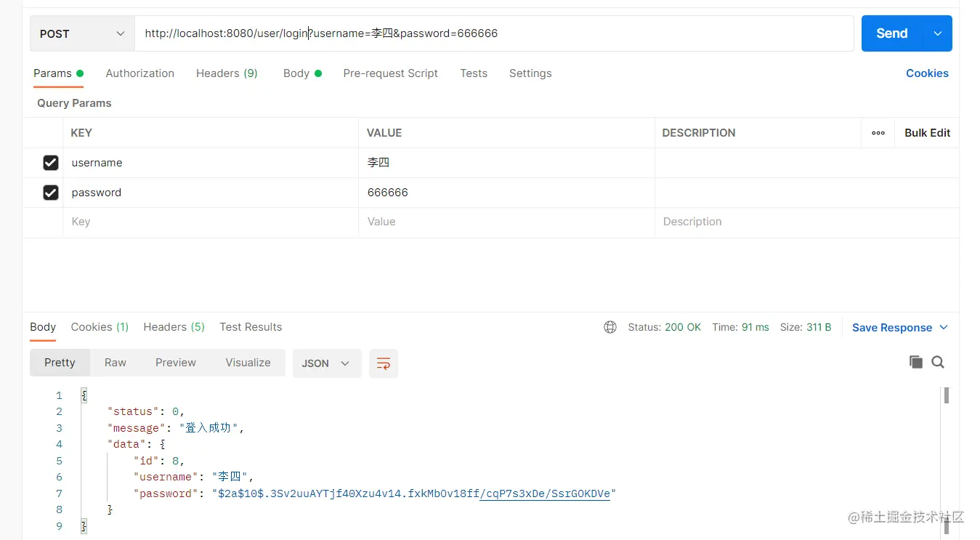The width and height of the screenshot is (980, 540).
Task: Open the Cookies link
Action: tap(927, 73)
